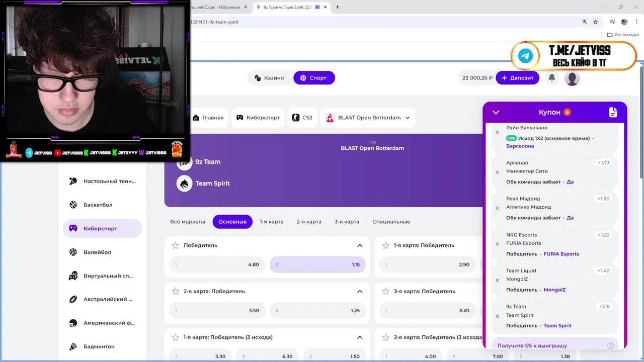Open the Все закладки folder
Screen dimensions: 644x362
pos(623,35)
